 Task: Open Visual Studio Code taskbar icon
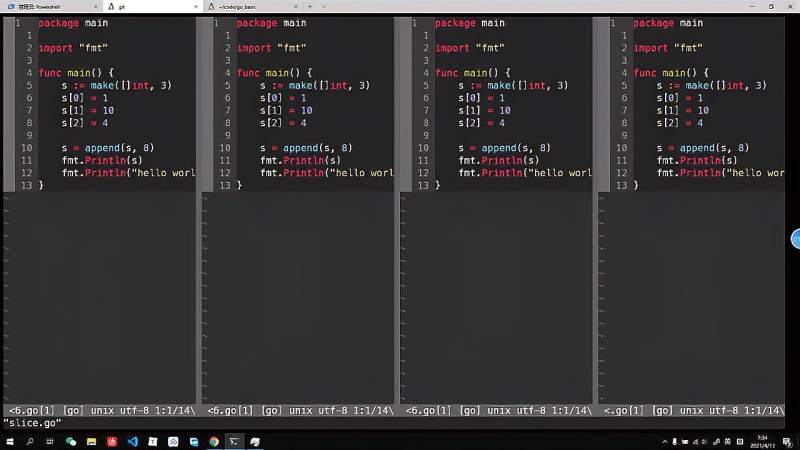(x=133, y=442)
